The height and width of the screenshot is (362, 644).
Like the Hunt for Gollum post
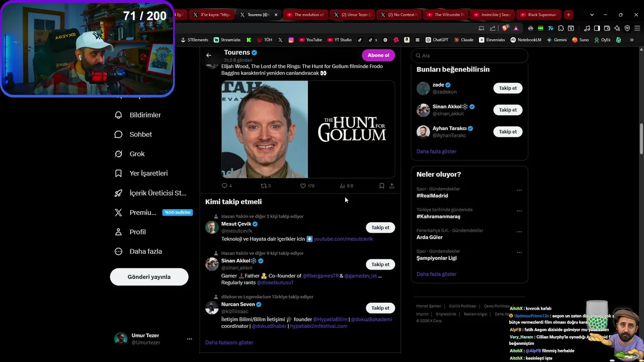307,186
